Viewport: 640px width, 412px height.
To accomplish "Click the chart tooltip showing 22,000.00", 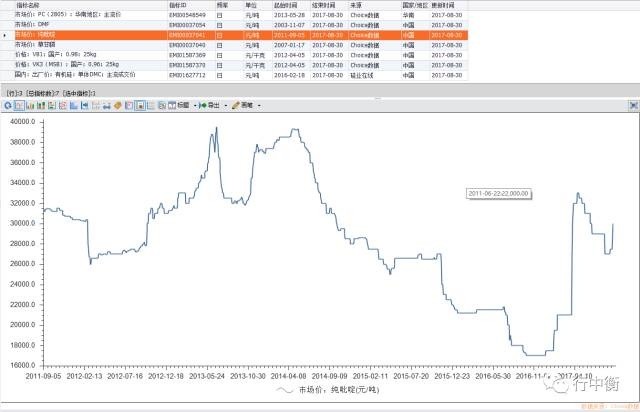I will (498, 194).
